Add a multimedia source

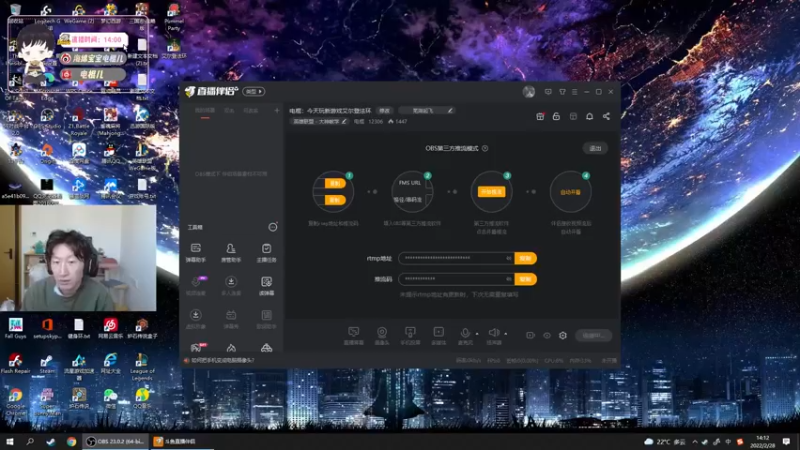tap(438, 336)
